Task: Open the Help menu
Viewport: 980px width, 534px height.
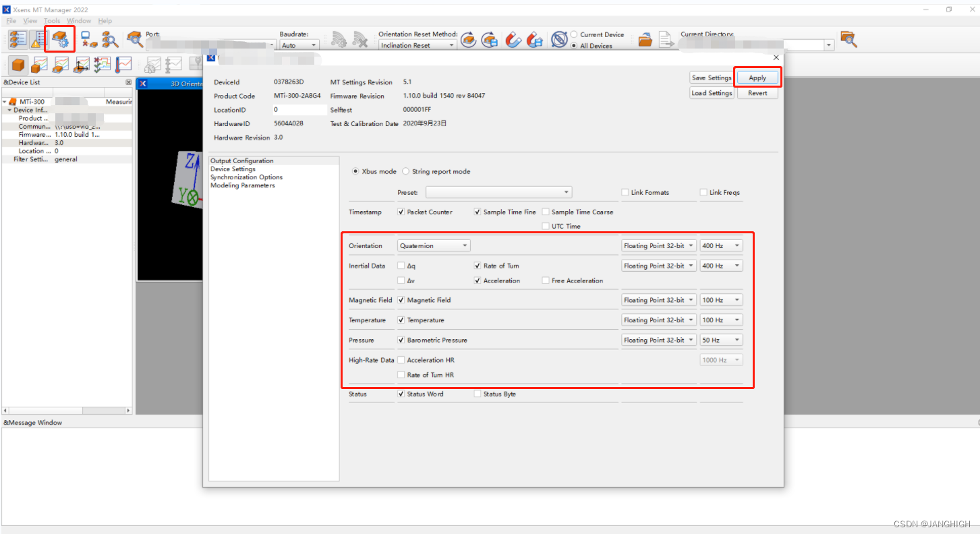Action: (x=105, y=21)
